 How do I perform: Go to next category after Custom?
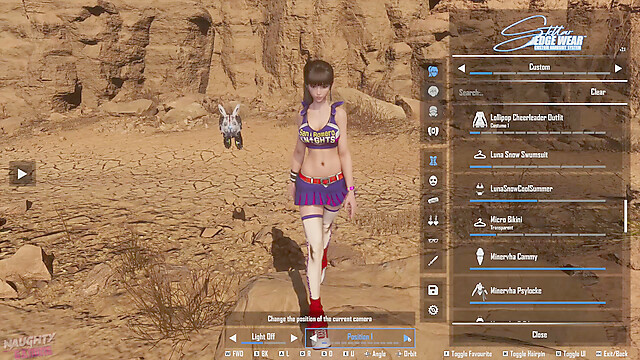618,69
